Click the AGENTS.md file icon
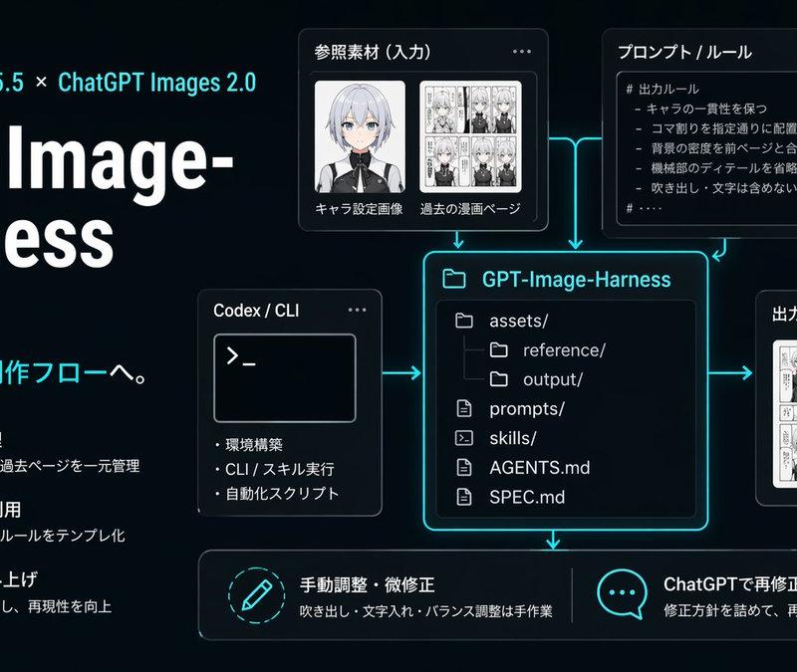The image size is (797, 672). point(463,467)
